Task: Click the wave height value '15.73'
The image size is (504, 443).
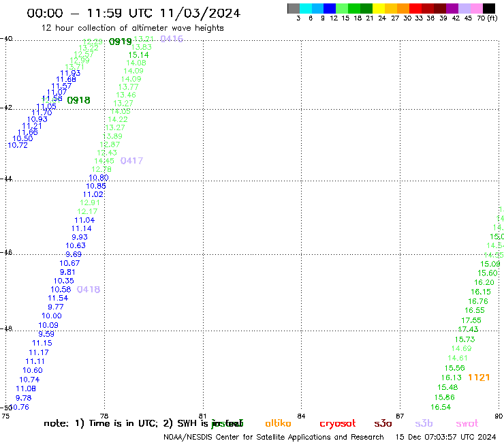Action: click(464, 339)
